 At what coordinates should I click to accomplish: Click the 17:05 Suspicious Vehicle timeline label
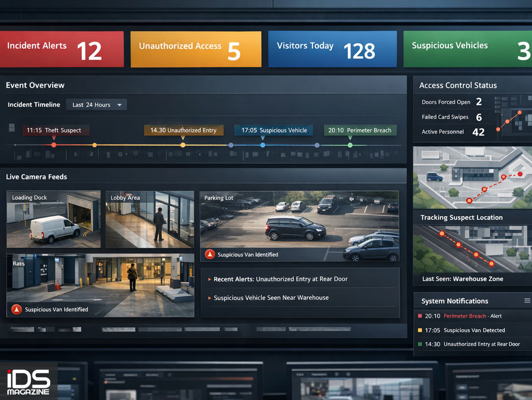pos(273,130)
